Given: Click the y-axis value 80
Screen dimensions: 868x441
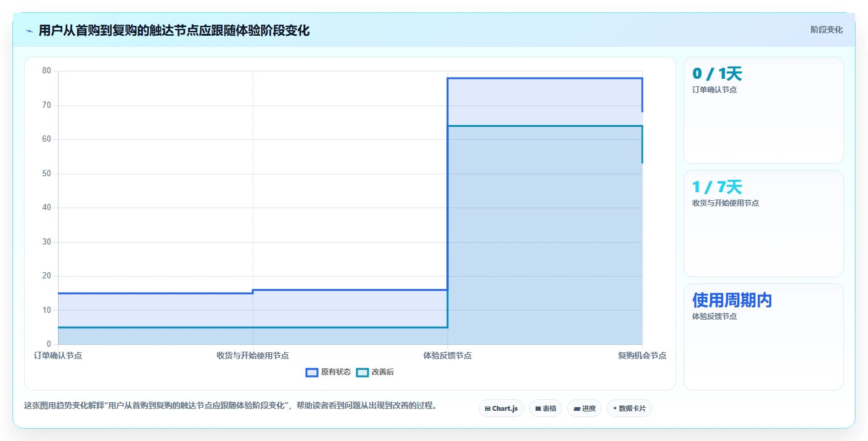Looking at the screenshot, I should point(47,71).
